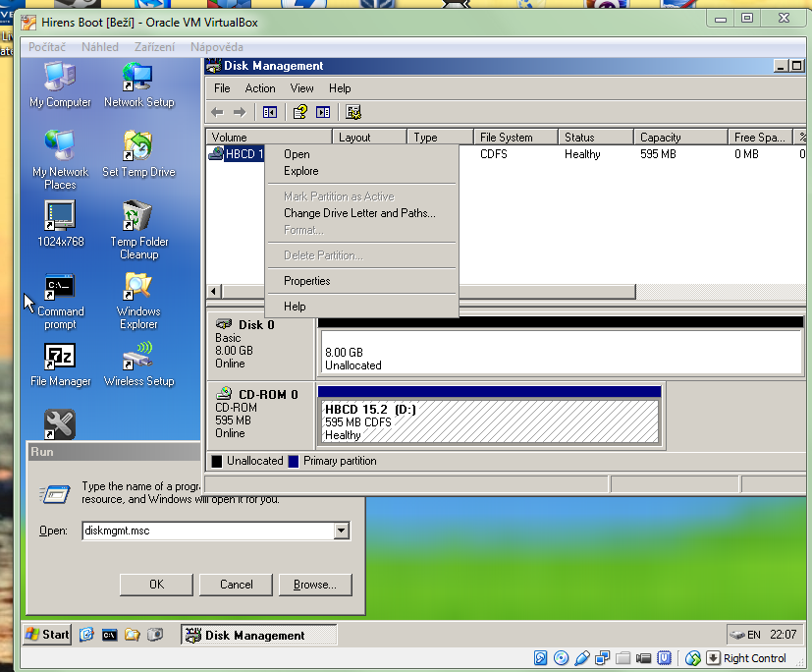Select the My Computer desktop icon

[60, 84]
